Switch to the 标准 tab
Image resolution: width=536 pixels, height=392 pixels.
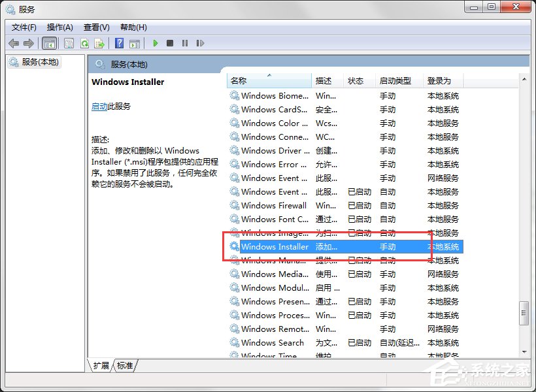[123, 366]
